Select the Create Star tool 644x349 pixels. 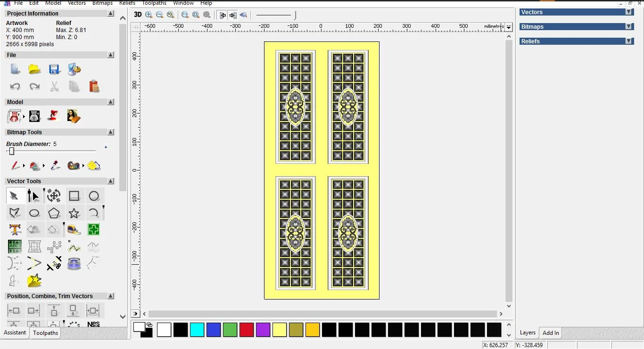[x=74, y=213]
